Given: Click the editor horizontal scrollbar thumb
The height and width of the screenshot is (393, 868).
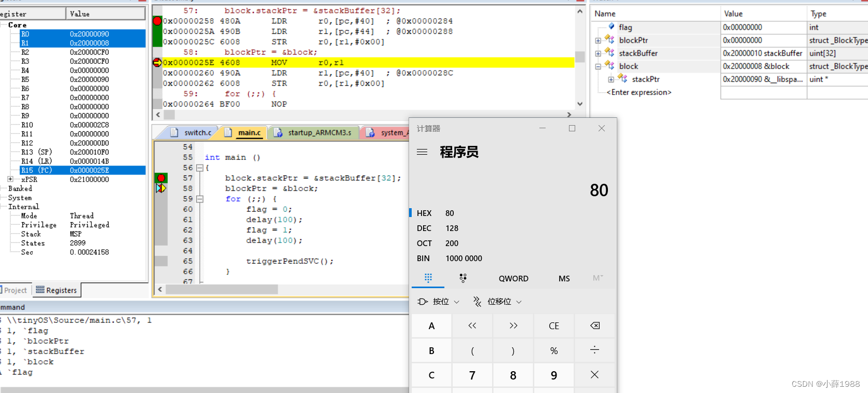Looking at the screenshot, I should click(x=222, y=289).
